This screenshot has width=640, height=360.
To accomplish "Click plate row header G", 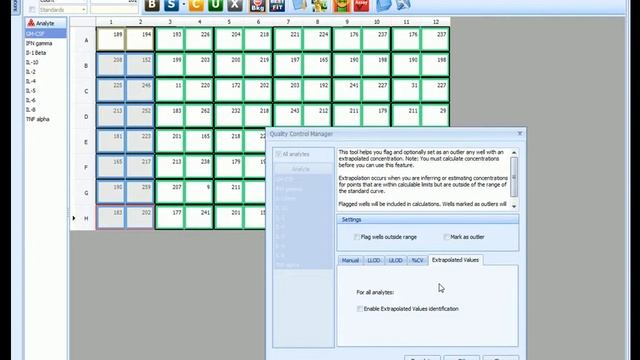I will (86, 193).
